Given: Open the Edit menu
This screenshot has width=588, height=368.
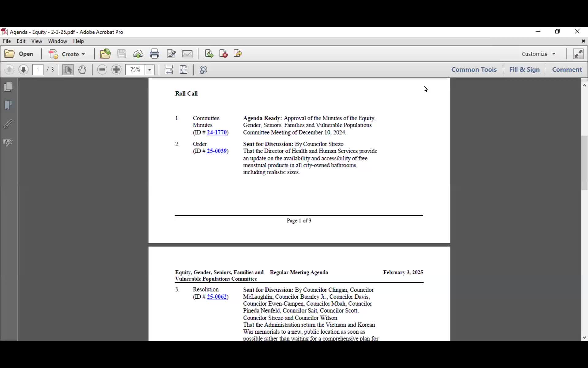Looking at the screenshot, I should click(21, 41).
